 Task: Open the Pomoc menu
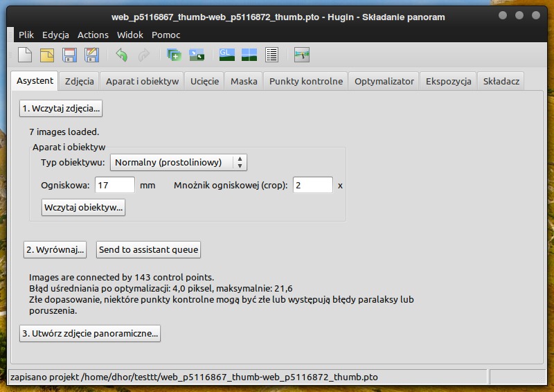pos(166,35)
